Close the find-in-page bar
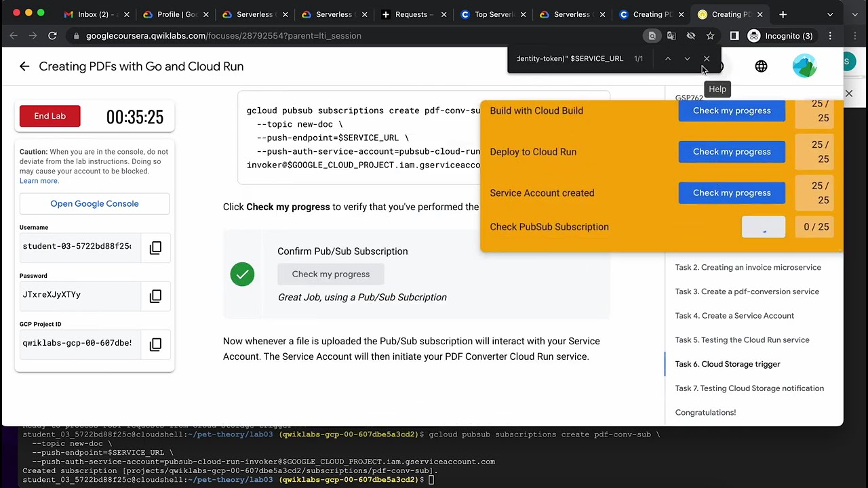This screenshot has width=868, height=488. coord(707,59)
